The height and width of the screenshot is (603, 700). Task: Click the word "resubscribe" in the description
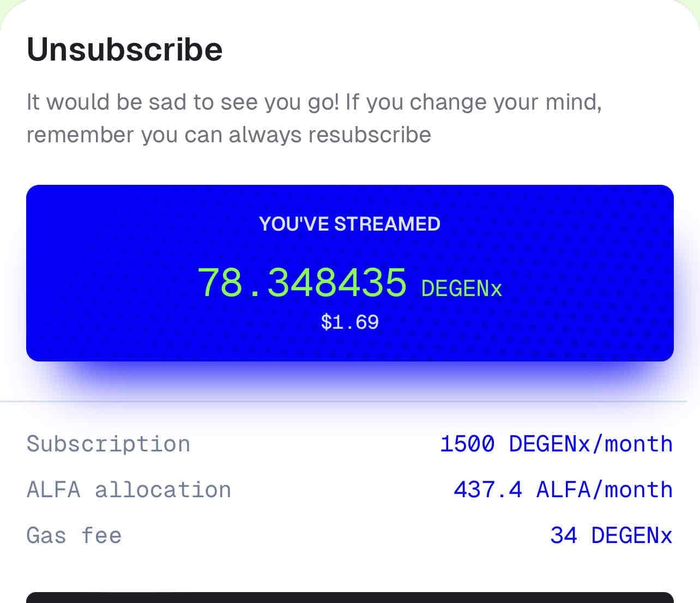click(370, 134)
